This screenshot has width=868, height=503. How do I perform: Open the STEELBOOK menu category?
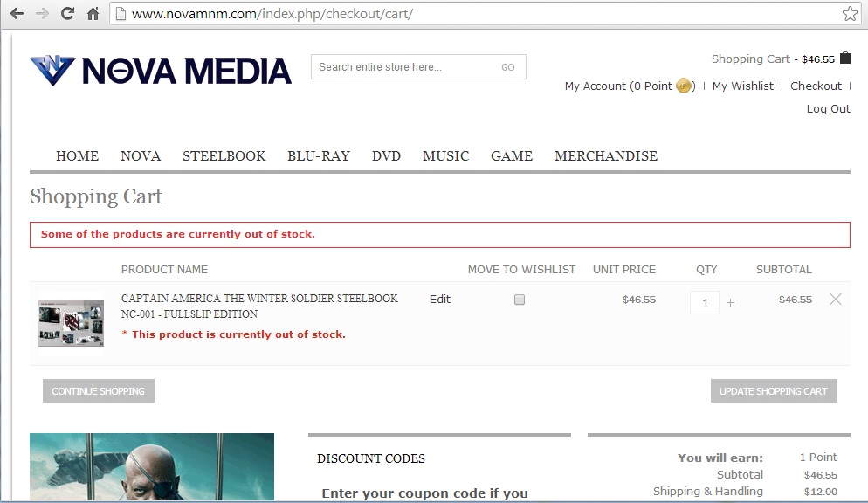(224, 156)
